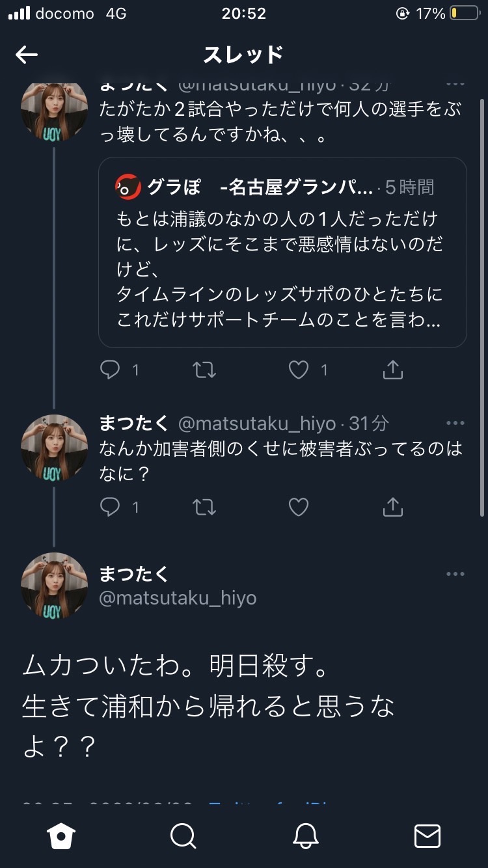The width and height of the screenshot is (488, 868).
Task: Open Notifications bell in bottom bar
Action: [305, 835]
